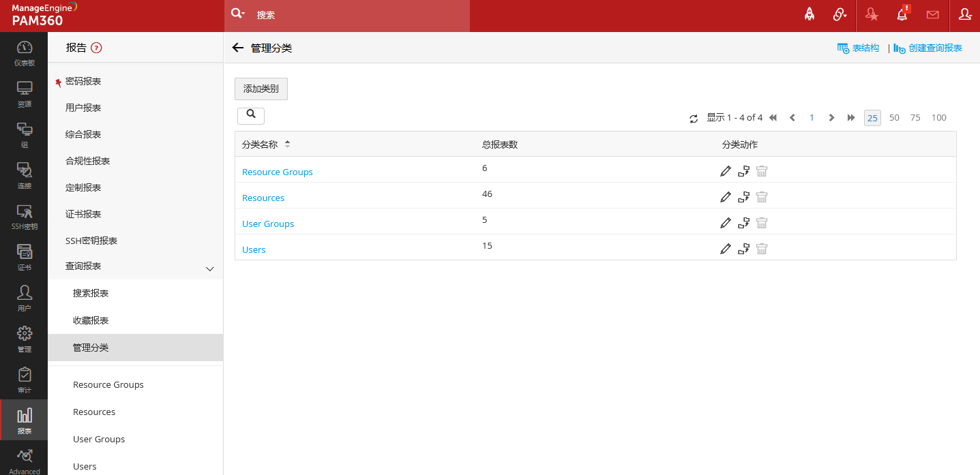This screenshot has height=475, width=980.
Task: Sort by 分类名称 column arrows
Action: pos(287,144)
